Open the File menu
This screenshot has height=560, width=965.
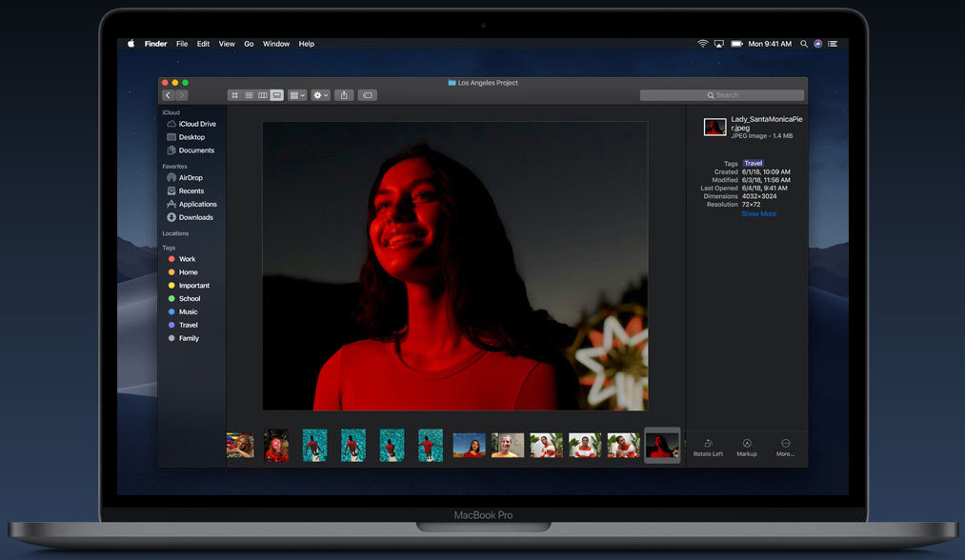coord(182,44)
